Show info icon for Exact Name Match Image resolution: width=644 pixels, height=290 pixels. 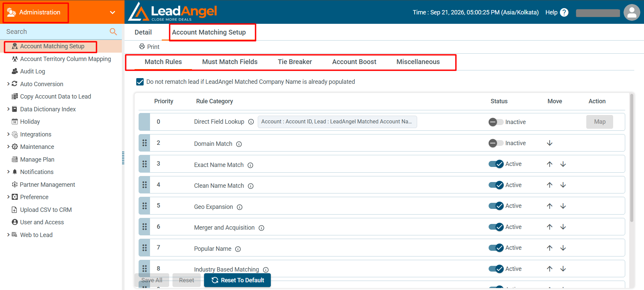pyautogui.click(x=250, y=165)
